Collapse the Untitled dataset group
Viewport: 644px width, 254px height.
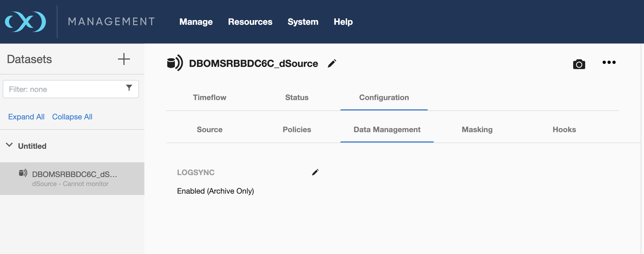(x=9, y=145)
